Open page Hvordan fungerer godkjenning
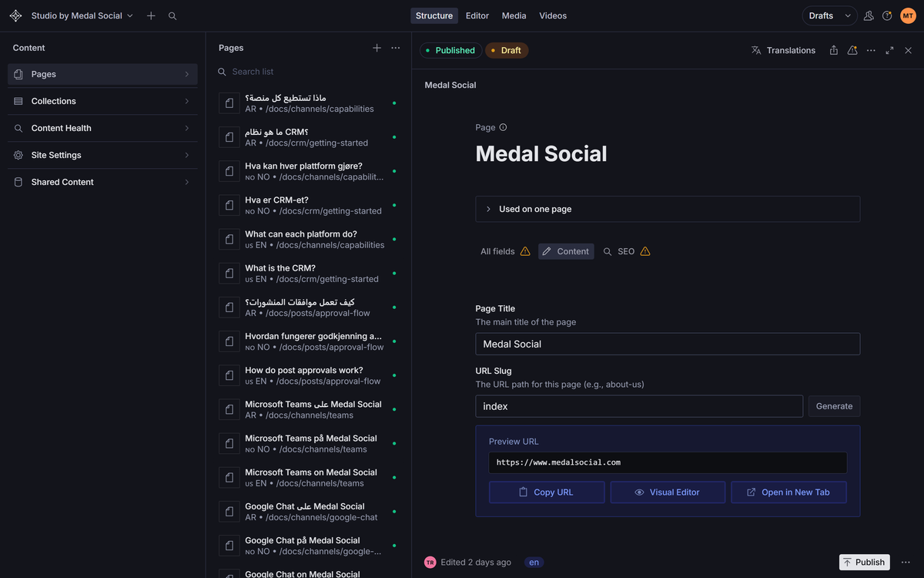The image size is (924, 578). click(x=308, y=341)
